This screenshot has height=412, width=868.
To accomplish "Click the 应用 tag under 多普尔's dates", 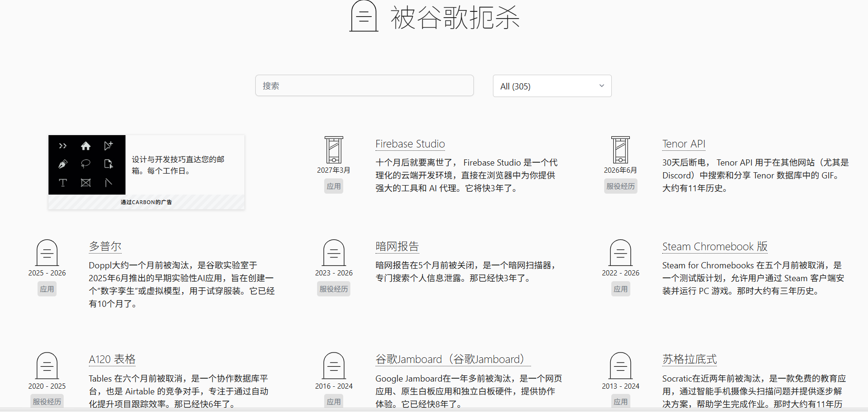I will click(47, 289).
